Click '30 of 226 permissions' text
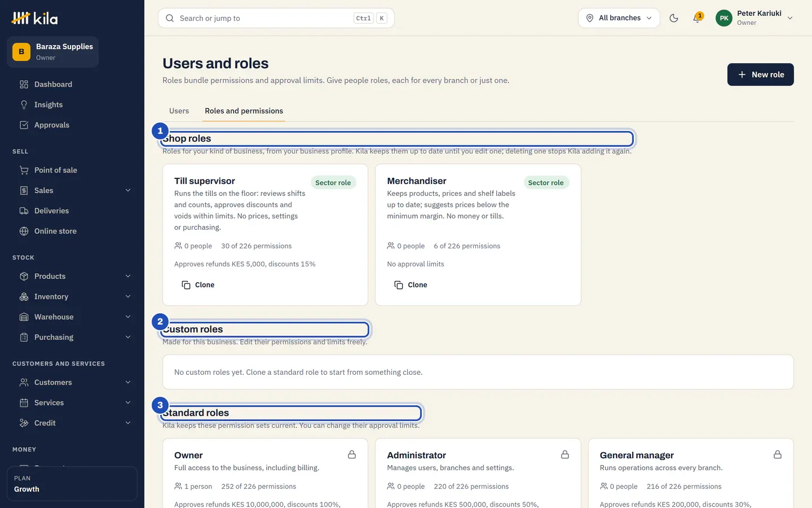This screenshot has width=812, height=508. tap(257, 246)
